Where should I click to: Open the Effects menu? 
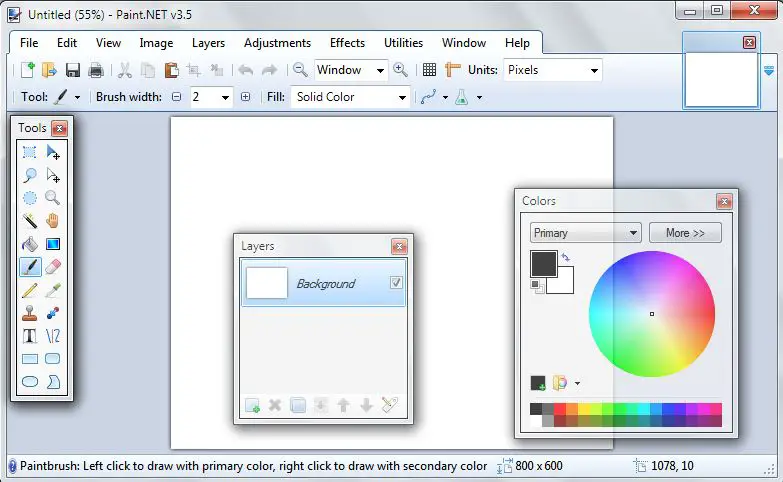pyautogui.click(x=347, y=43)
